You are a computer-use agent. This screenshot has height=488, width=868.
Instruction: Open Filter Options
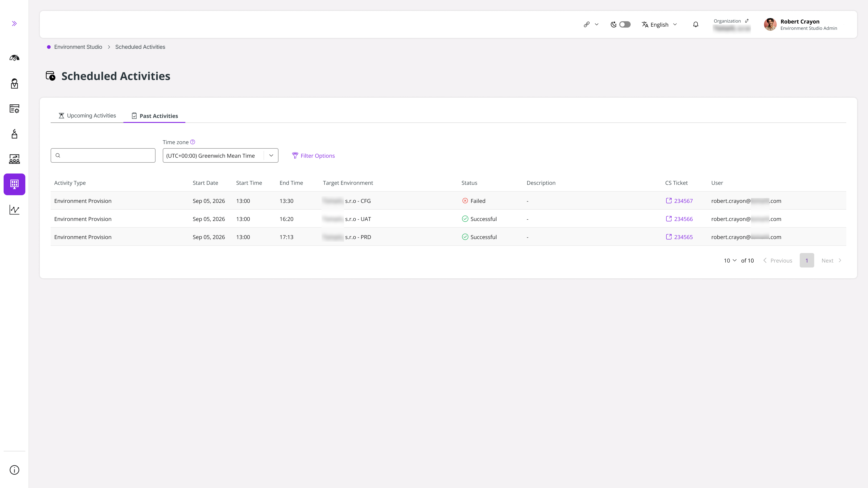coord(313,156)
